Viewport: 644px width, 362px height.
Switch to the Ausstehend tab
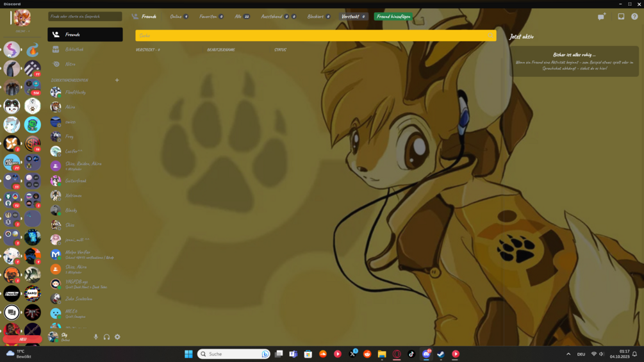pos(278,17)
